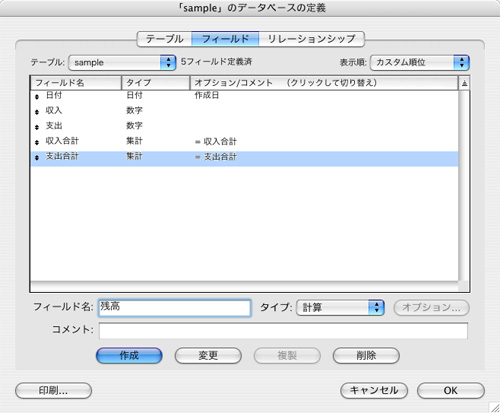500x413 pixels.
Task: Open the タイプ 計算 dropdown
Action: pos(340,307)
